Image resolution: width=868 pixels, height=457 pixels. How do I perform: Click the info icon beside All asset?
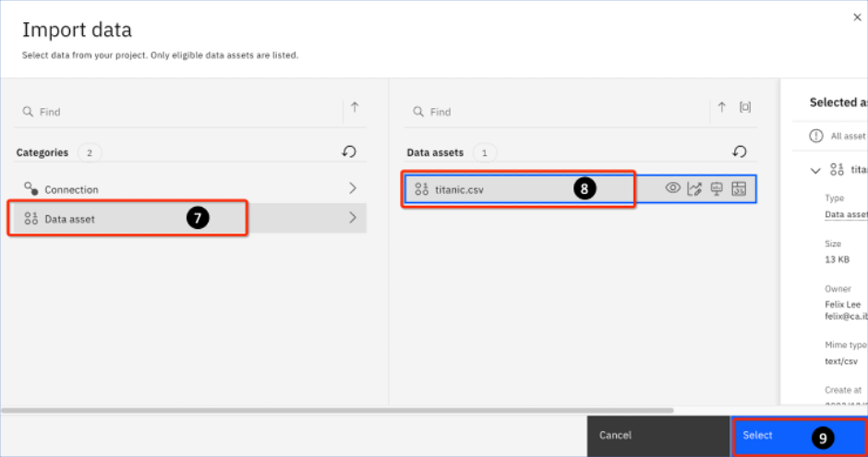[816, 136]
